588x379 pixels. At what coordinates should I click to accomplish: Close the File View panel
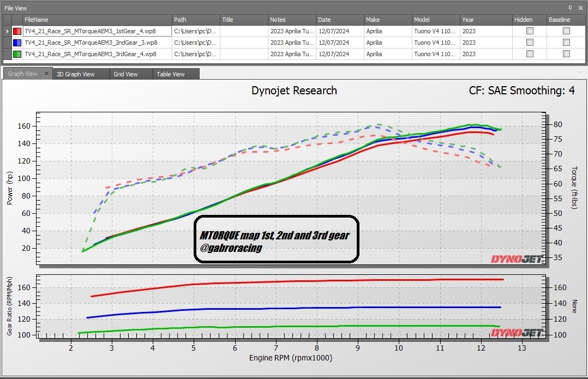point(580,8)
